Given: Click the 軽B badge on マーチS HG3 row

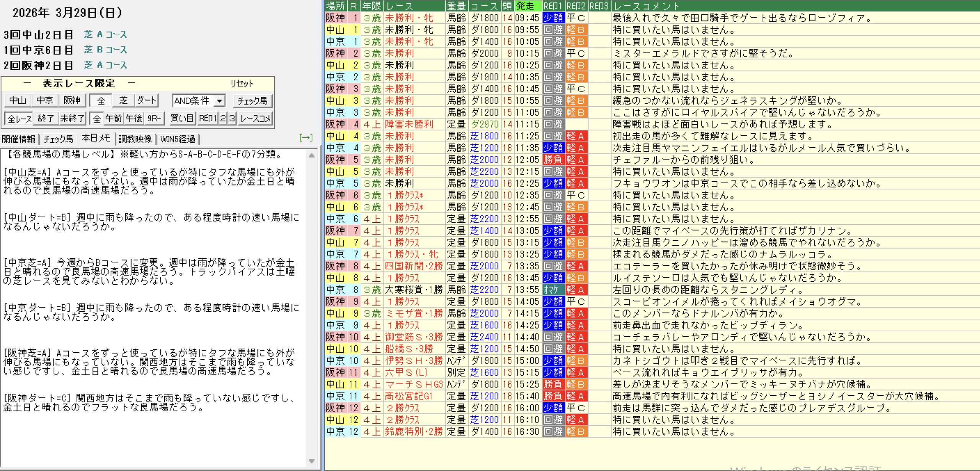Looking at the screenshot, I should pyautogui.click(x=576, y=384).
